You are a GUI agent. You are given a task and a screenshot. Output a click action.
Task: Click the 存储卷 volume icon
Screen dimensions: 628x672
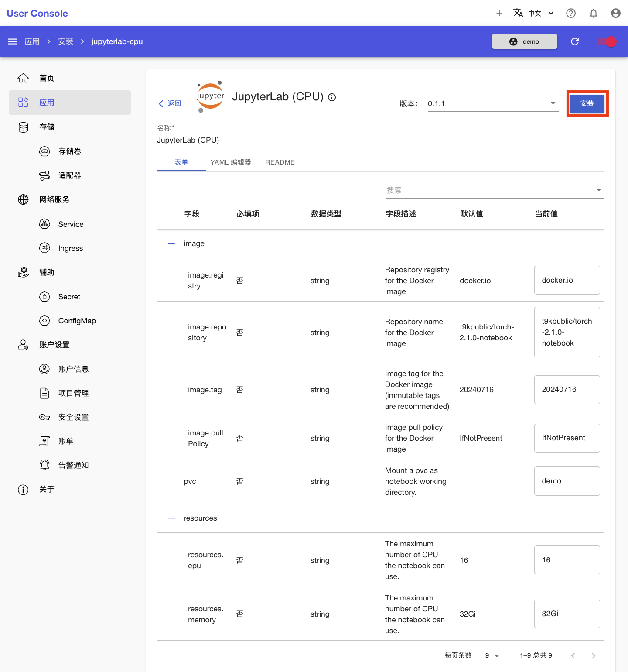click(x=44, y=151)
